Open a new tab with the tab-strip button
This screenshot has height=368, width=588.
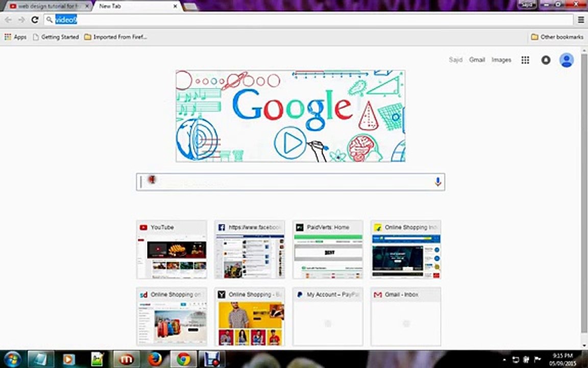(190, 6)
